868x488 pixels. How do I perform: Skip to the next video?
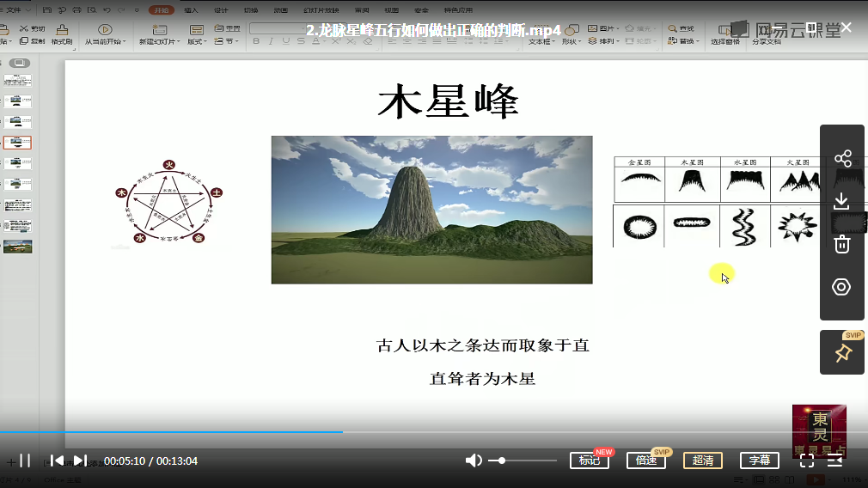point(80,461)
